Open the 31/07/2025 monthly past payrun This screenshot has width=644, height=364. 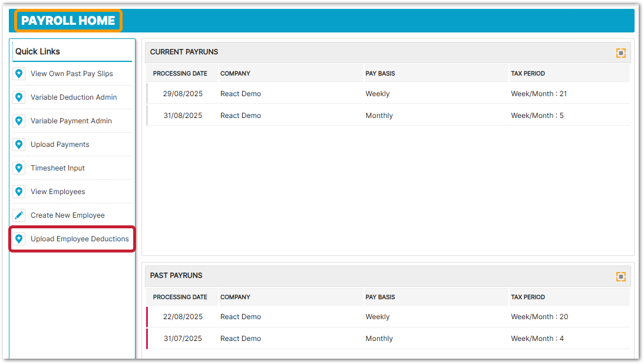coord(183,339)
